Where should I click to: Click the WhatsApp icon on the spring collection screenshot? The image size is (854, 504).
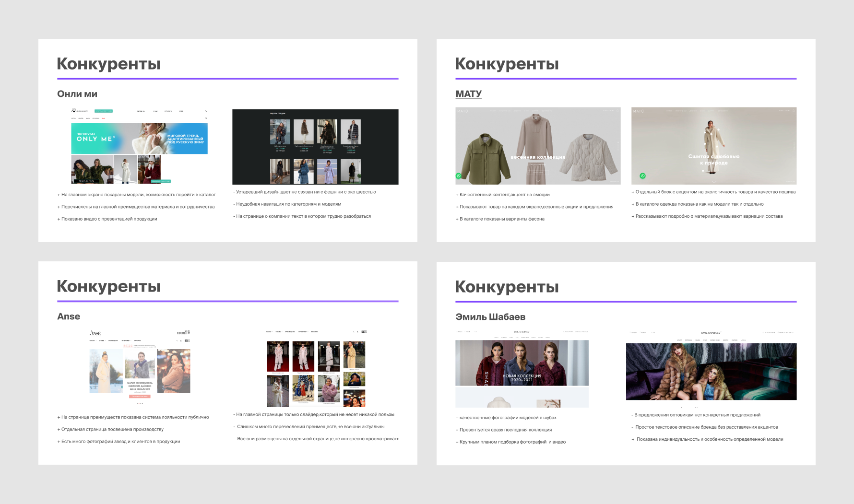pos(459,176)
